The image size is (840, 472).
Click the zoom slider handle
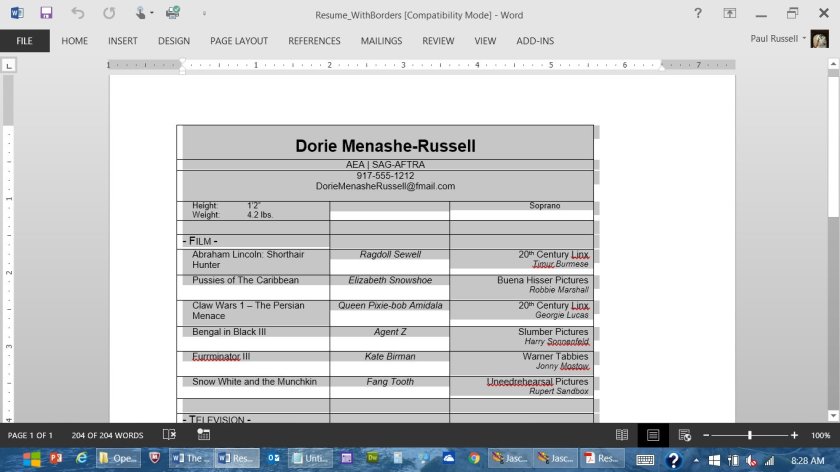[x=749, y=435]
